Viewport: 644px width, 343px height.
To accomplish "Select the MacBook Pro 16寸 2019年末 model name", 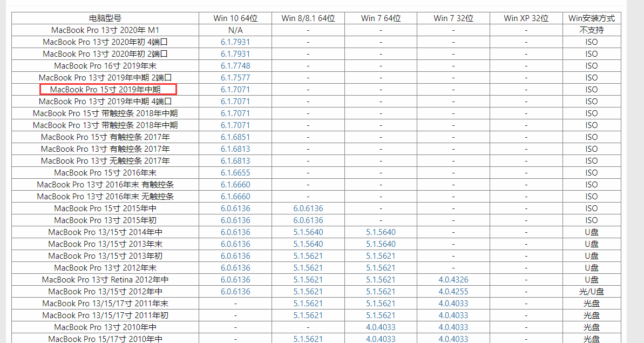I will (x=105, y=66).
